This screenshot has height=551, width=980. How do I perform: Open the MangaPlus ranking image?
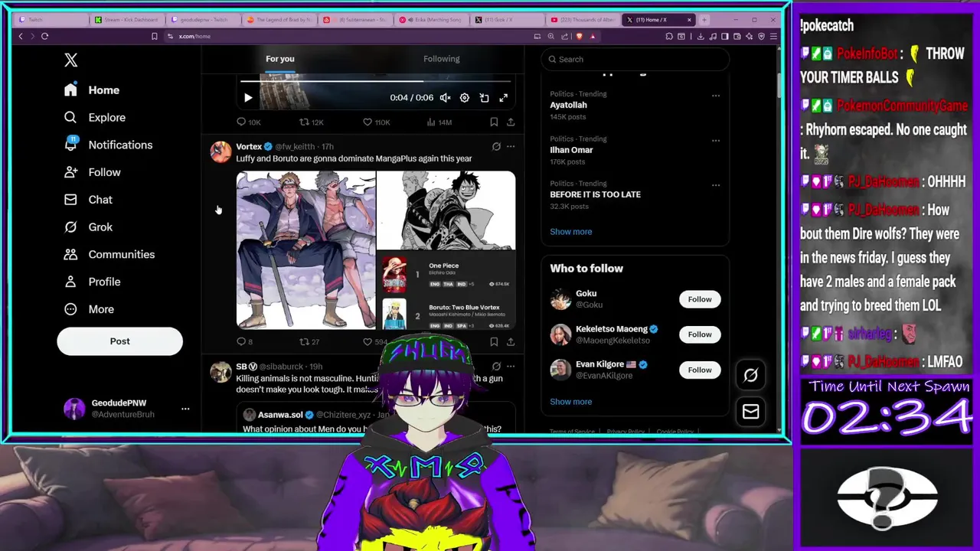click(x=446, y=291)
